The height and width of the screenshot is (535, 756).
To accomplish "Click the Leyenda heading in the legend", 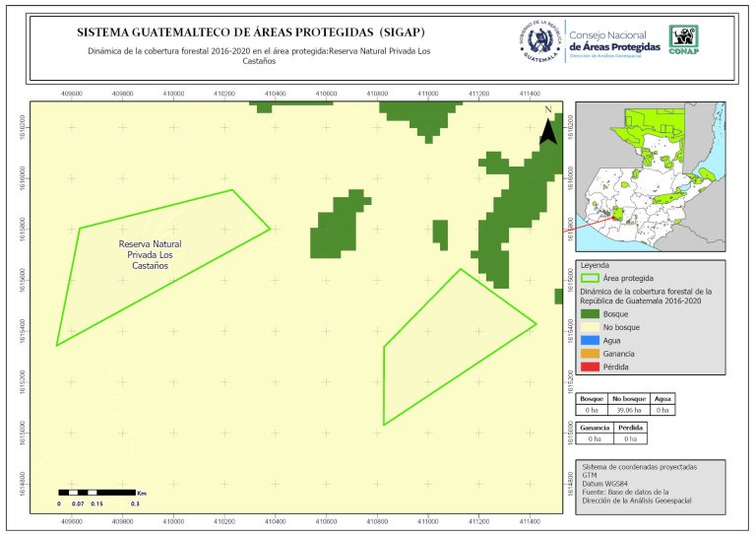I will coord(596,265).
